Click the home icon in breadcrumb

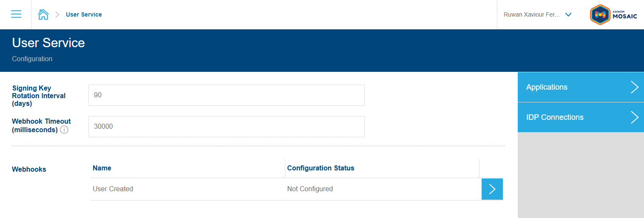(x=43, y=14)
